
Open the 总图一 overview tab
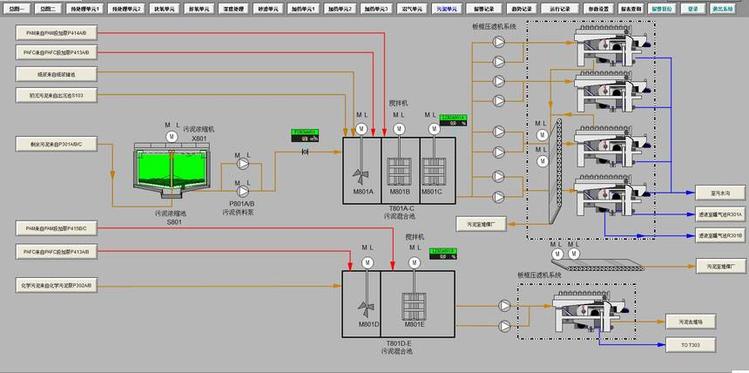tap(18, 9)
